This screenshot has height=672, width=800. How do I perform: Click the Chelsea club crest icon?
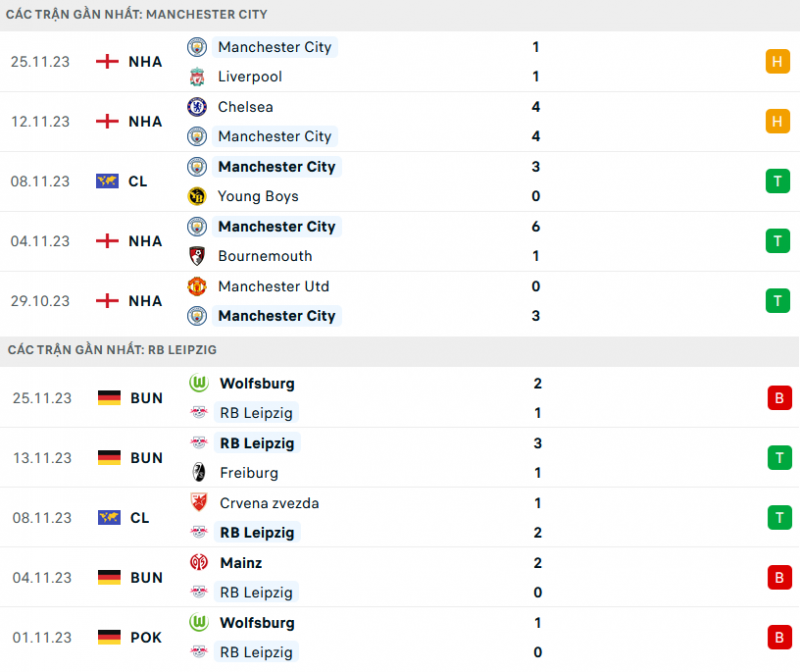click(197, 106)
